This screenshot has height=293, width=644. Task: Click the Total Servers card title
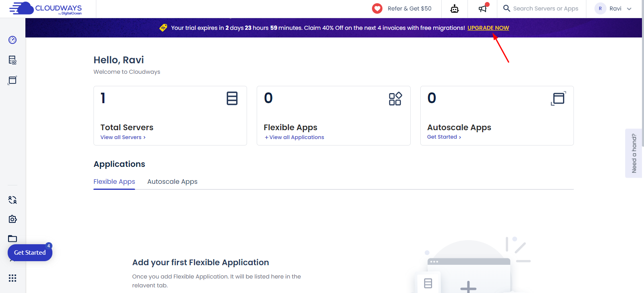(x=127, y=127)
